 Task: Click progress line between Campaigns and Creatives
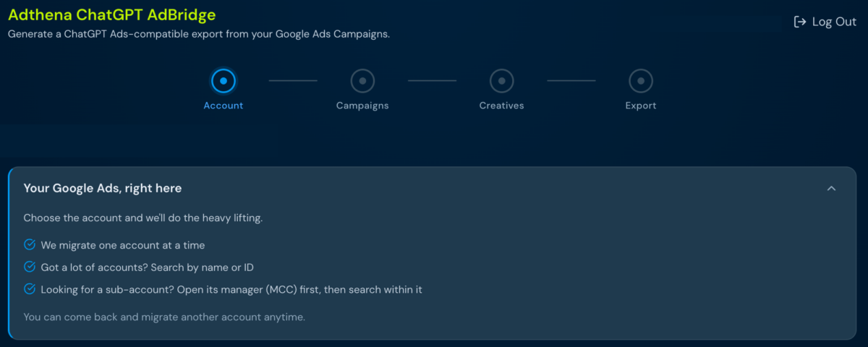(x=432, y=81)
